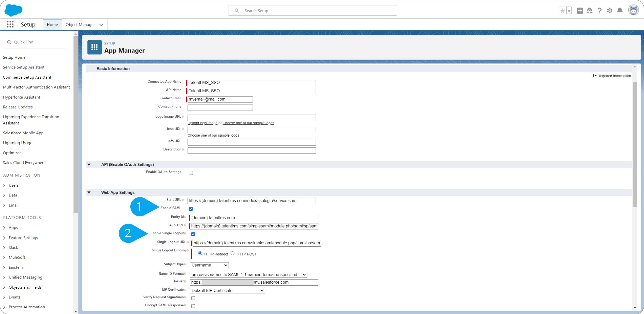Expand the Users tree item

click(x=4, y=185)
